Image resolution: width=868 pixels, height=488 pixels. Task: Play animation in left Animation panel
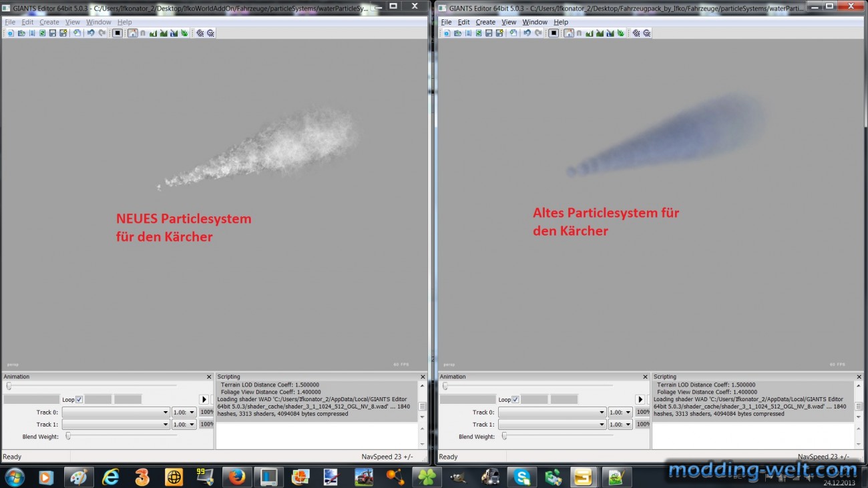pyautogui.click(x=204, y=399)
